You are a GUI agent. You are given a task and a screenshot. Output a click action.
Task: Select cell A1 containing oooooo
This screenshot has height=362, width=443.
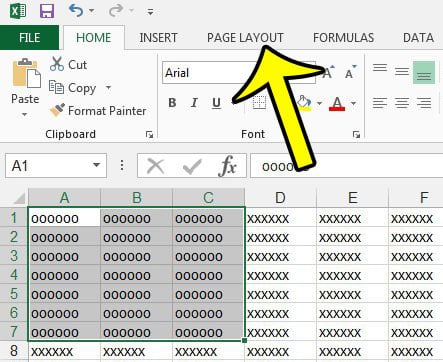pyautogui.click(x=64, y=218)
